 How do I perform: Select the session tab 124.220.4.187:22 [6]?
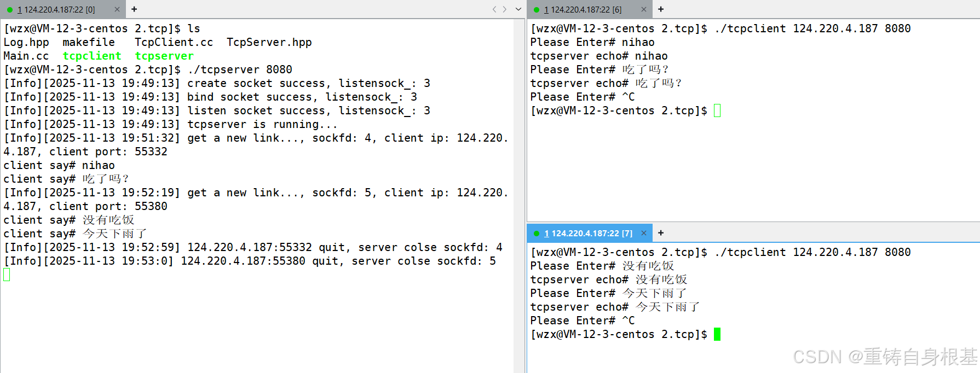point(590,9)
